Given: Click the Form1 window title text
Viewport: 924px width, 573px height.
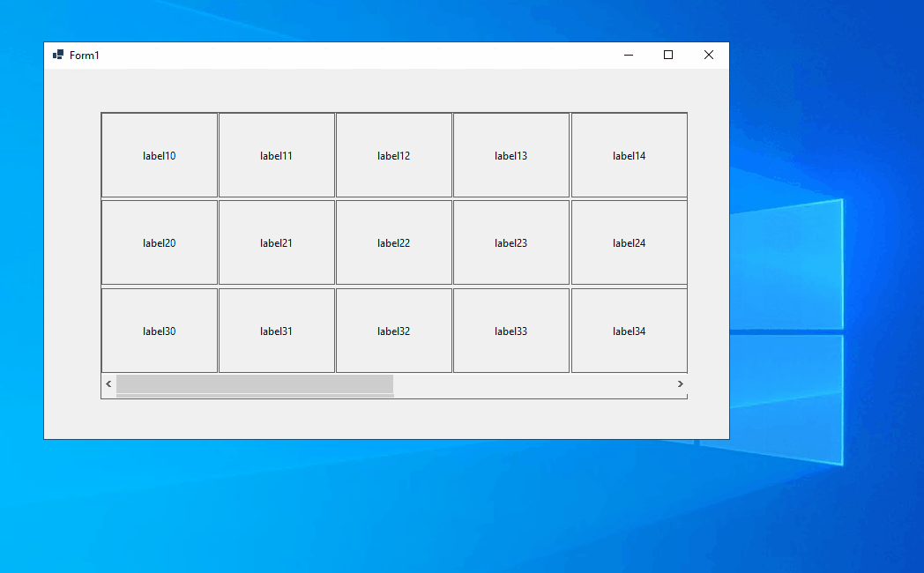Looking at the screenshot, I should 85,56.
